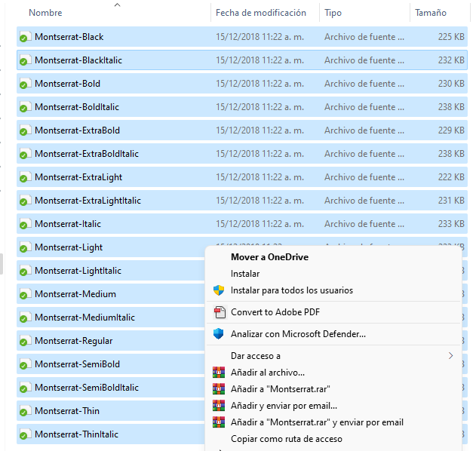Choose Mover a OneDrive from context menu

(x=269, y=257)
